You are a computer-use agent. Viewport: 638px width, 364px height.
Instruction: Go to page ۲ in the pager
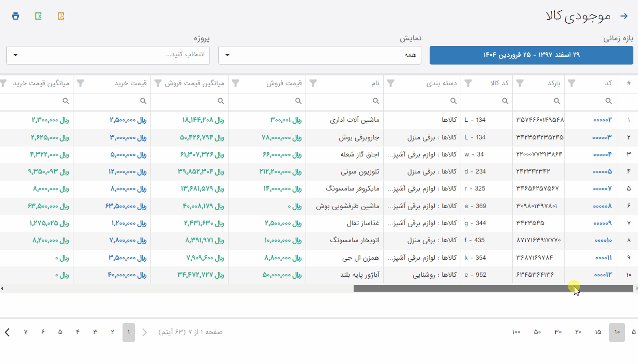click(x=112, y=332)
